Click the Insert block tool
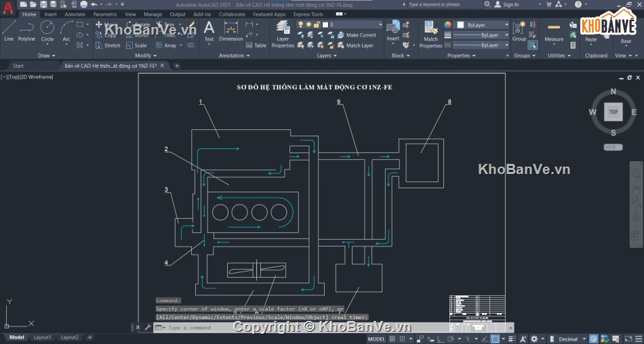644x344 pixels. tap(393, 31)
